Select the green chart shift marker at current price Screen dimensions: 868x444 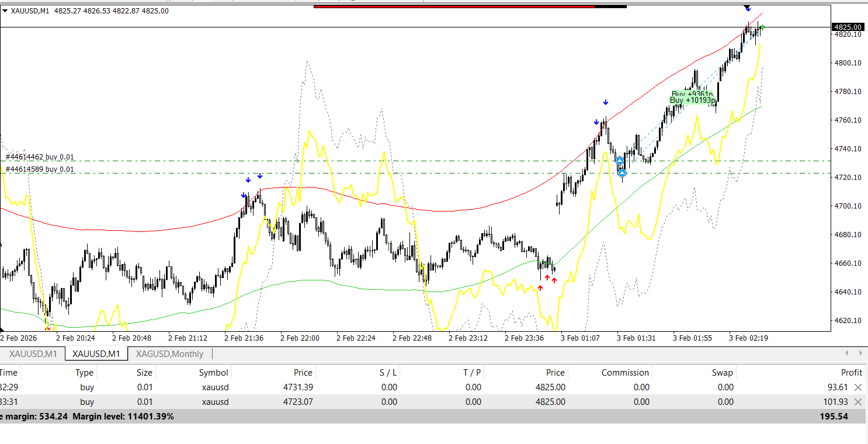[762, 27]
